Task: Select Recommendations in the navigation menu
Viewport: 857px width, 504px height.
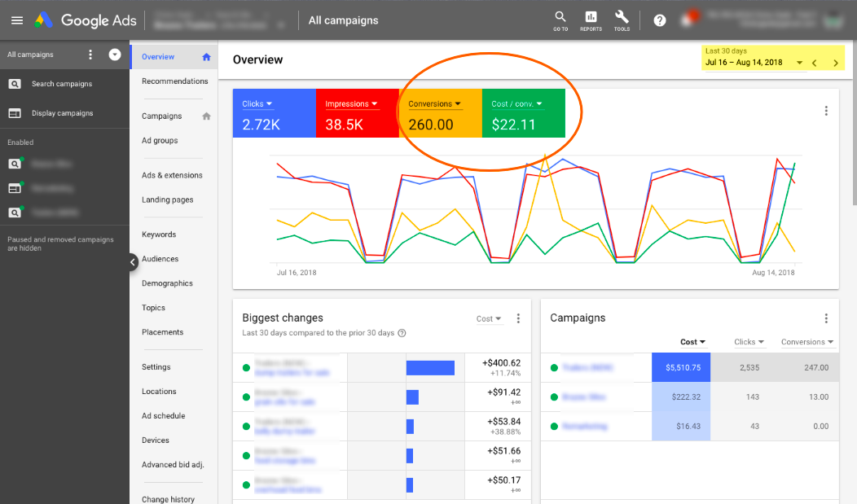Action: (x=174, y=81)
